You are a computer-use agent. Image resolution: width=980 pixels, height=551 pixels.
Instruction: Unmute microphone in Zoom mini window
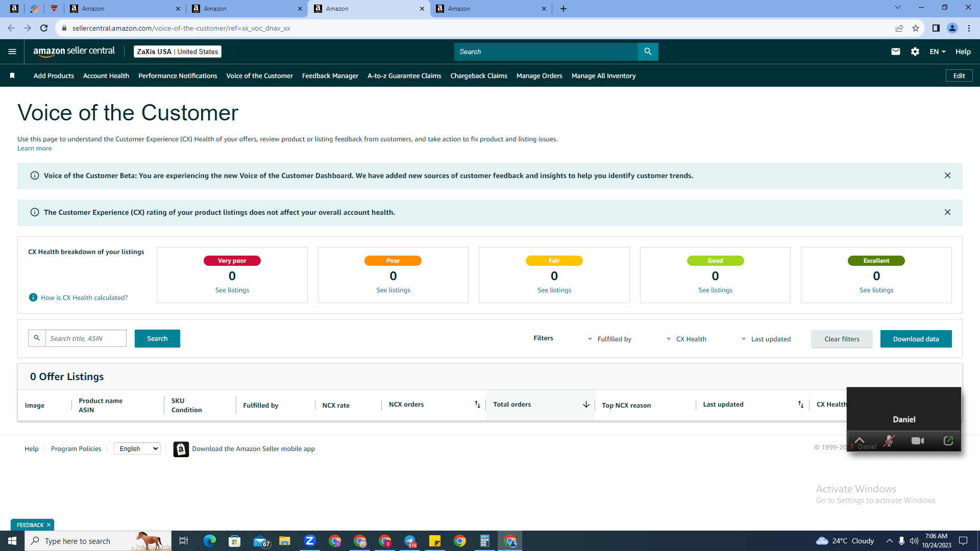[889, 441]
